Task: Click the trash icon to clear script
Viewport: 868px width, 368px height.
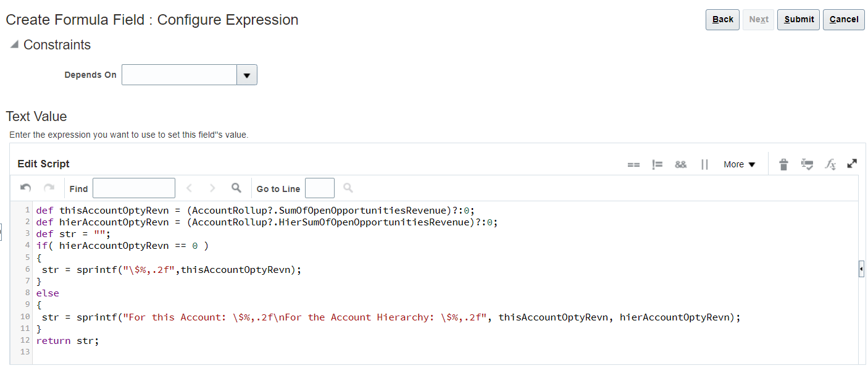Action: coord(783,164)
